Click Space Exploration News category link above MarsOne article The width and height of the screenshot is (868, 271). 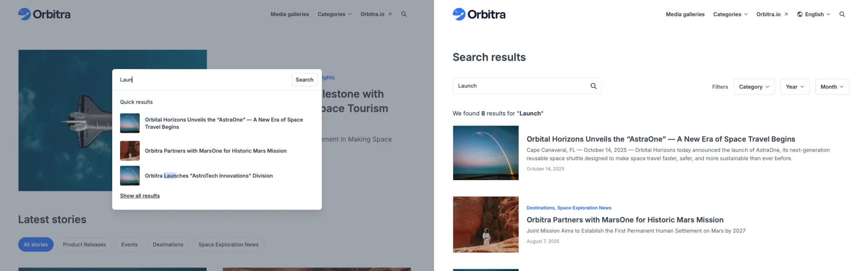[x=584, y=208]
